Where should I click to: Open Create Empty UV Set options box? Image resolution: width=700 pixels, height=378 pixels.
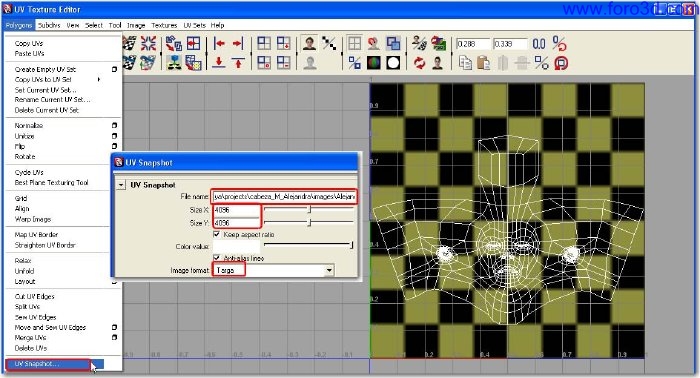point(114,69)
